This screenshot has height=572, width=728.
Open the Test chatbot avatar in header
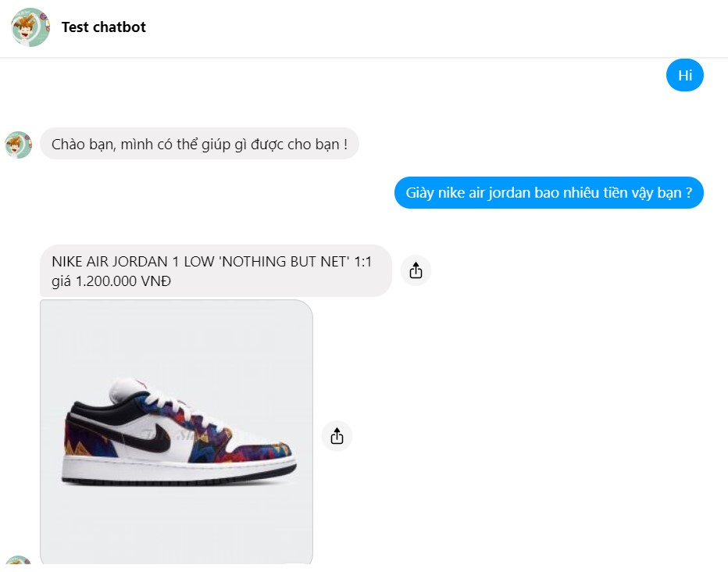(30, 27)
